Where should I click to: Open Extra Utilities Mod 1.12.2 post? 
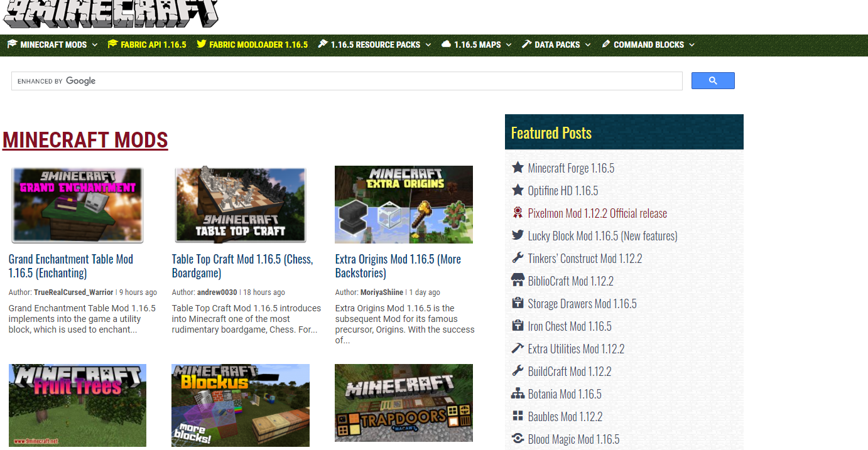576,349
